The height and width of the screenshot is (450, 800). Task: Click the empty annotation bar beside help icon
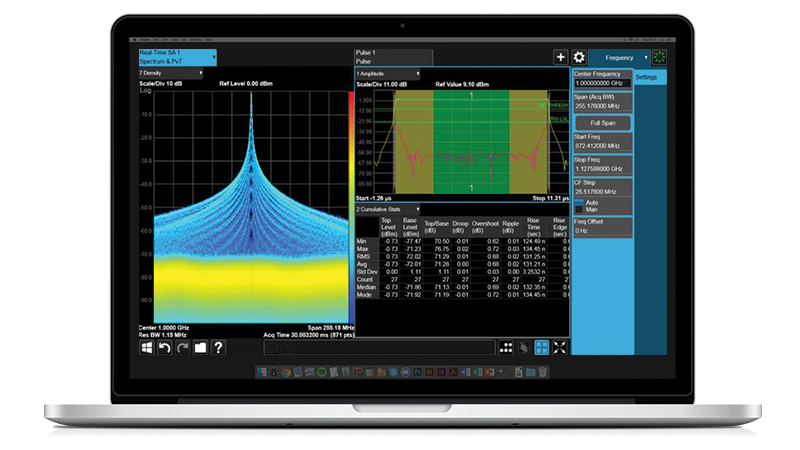click(x=379, y=348)
